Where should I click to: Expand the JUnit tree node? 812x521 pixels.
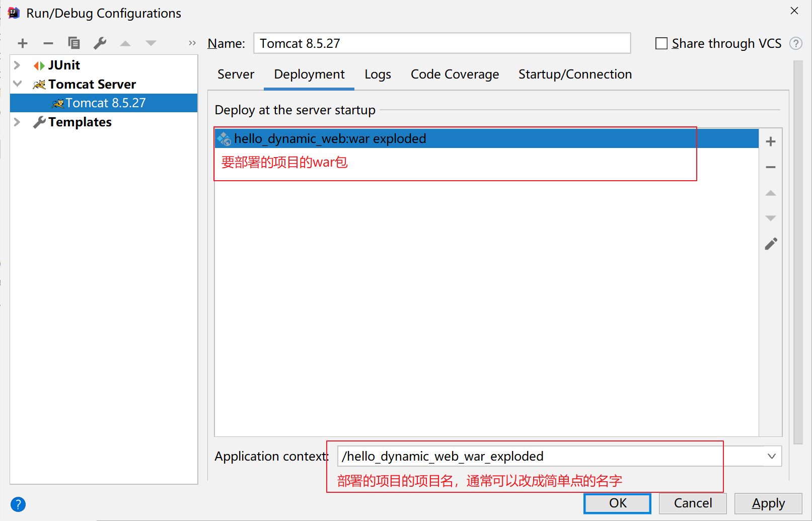pos(17,65)
